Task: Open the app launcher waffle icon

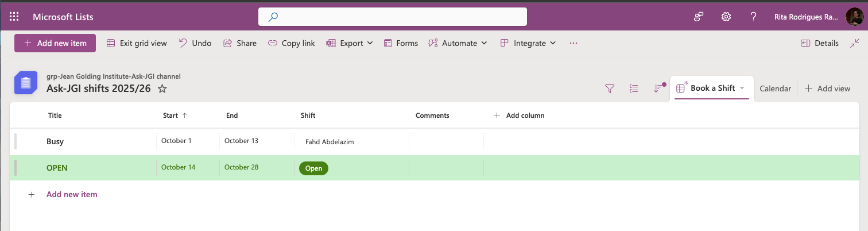Action: click(14, 17)
